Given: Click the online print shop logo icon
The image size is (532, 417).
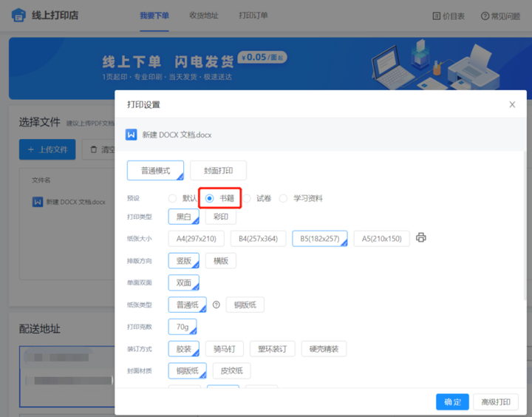Looking at the screenshot, I should [x=18, y=16].
